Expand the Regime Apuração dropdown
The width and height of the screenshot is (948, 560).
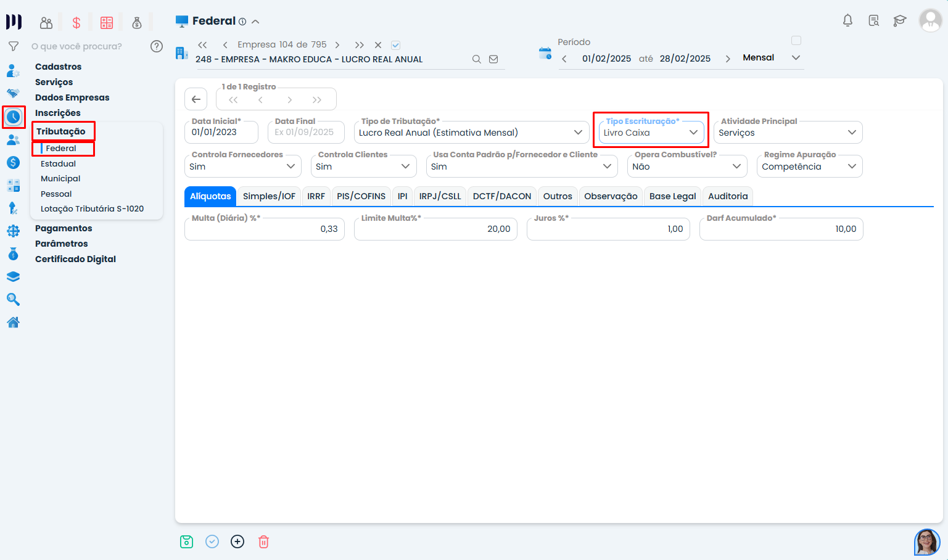coord(809,167)
